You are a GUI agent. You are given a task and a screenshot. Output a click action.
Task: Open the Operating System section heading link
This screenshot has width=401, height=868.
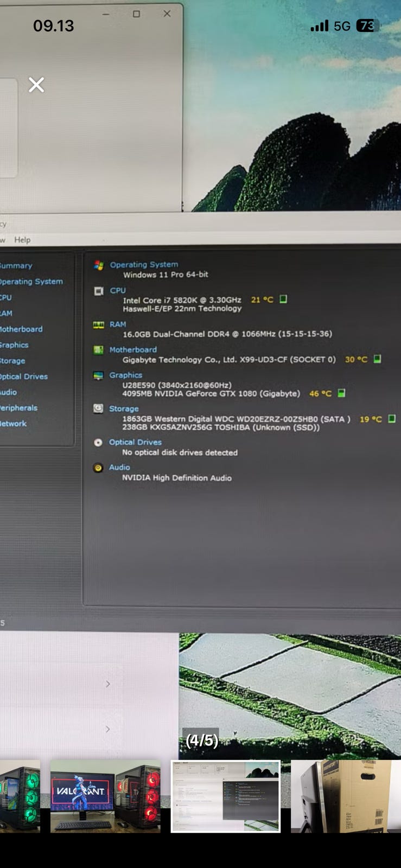144,265
